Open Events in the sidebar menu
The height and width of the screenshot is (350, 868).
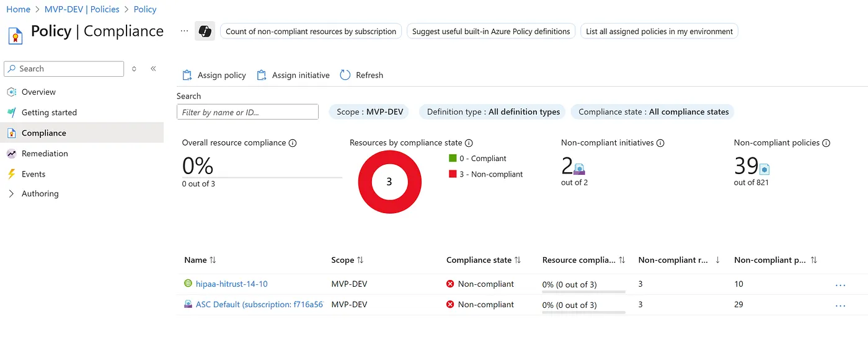click(33, 174)
